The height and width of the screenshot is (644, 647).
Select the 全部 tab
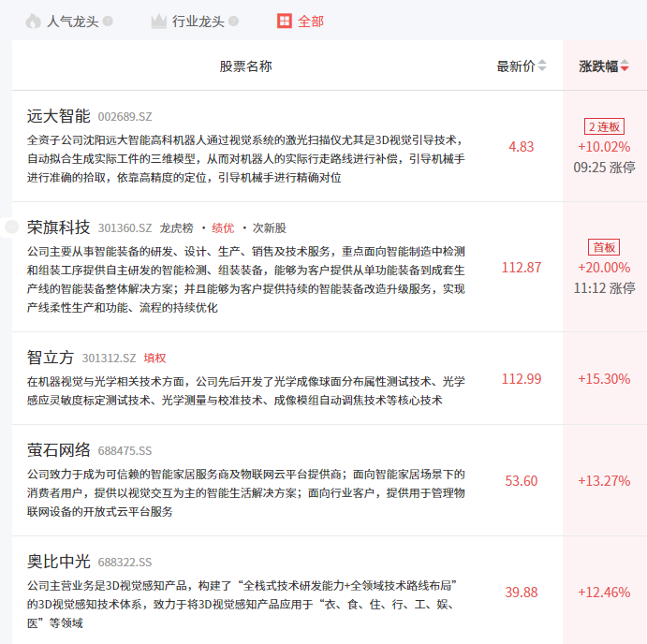click(x=311, y=21)
